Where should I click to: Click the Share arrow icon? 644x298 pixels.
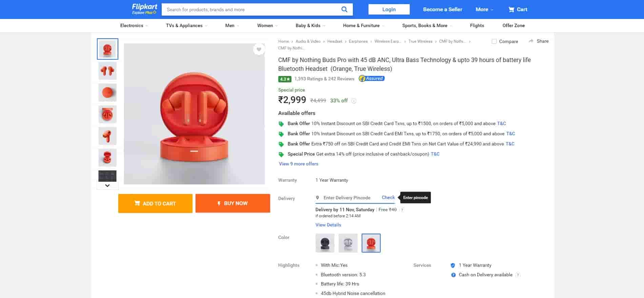click(x=531, y=41)
